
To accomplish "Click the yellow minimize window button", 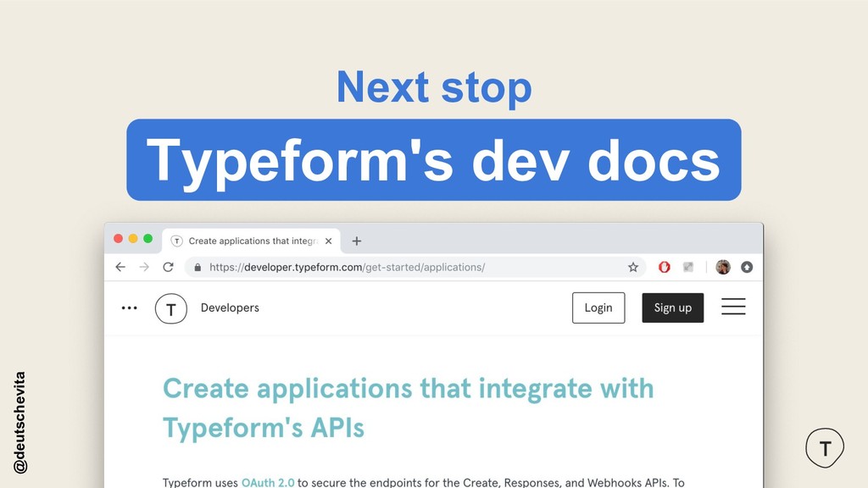I will tap(133, 238).
